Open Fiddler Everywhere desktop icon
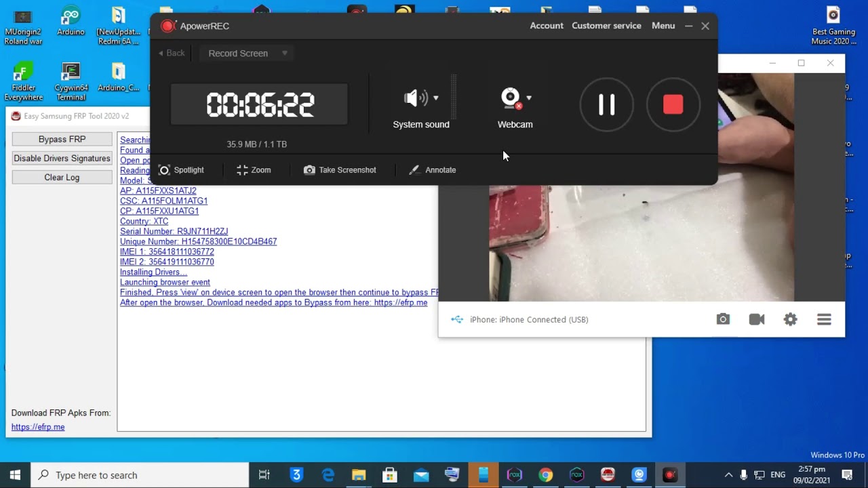The width and height of the screenshot is (868, 488). 23,81
